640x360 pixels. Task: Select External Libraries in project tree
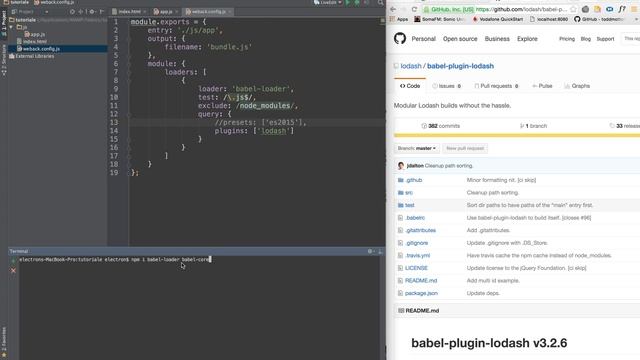tap(31, 56)
